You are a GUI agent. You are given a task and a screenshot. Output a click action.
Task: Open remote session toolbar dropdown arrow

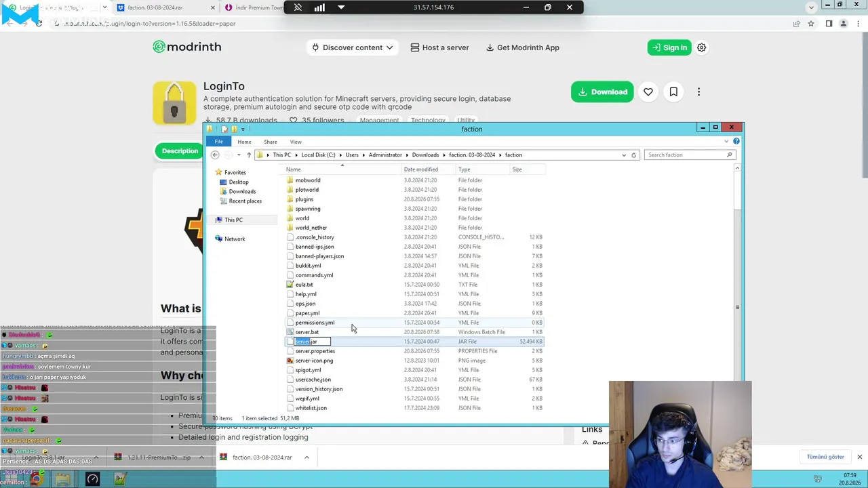[341, 7]
